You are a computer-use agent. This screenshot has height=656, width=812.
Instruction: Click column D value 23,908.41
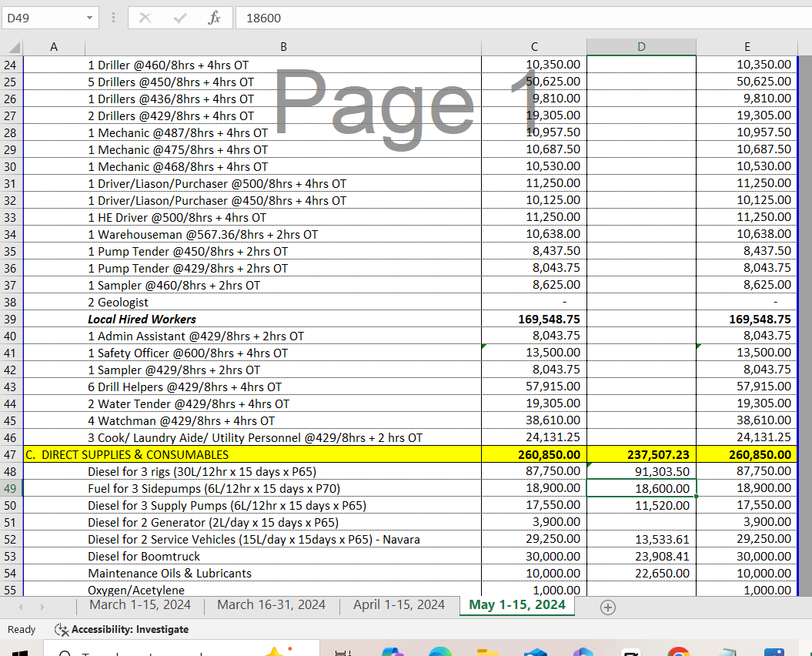point(641,557)
